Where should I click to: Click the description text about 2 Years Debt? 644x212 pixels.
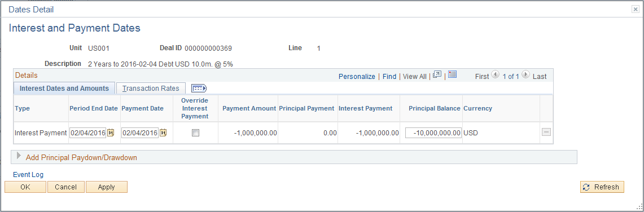pos(161,64)
